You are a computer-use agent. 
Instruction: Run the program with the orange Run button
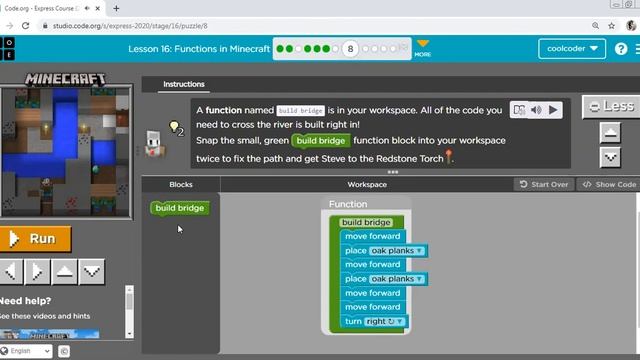tap(35, 239)
